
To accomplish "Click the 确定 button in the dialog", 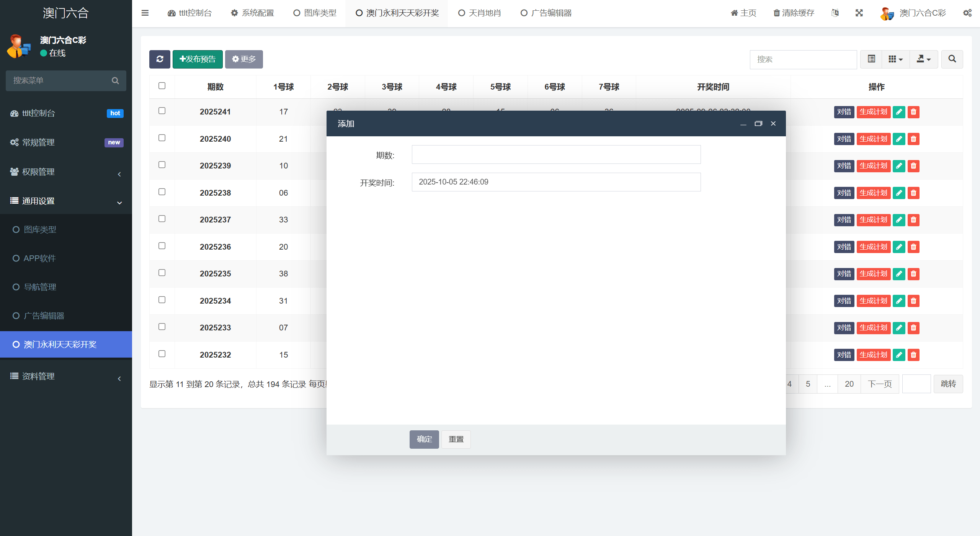I will [424, 439].
